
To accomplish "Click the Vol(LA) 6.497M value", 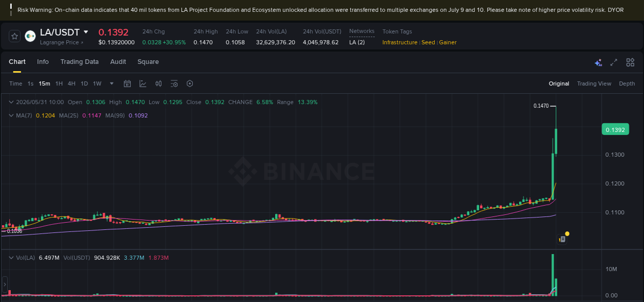I will coord(49,258).
